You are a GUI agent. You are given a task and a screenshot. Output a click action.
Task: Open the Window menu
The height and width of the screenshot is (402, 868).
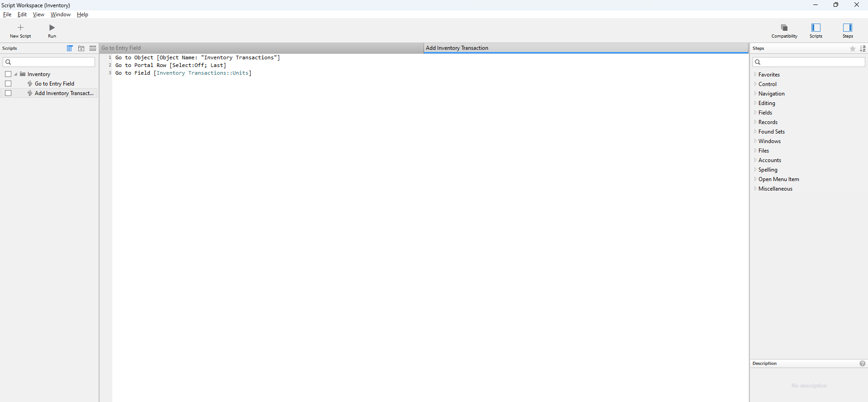coord(61,14)
